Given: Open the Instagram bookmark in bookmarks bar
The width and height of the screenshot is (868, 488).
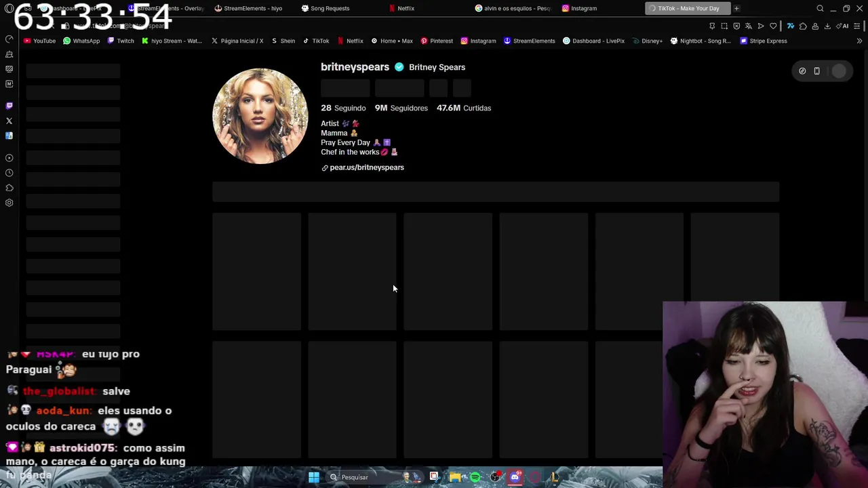Looking at the screenshot, I should [x=478, y=41].
